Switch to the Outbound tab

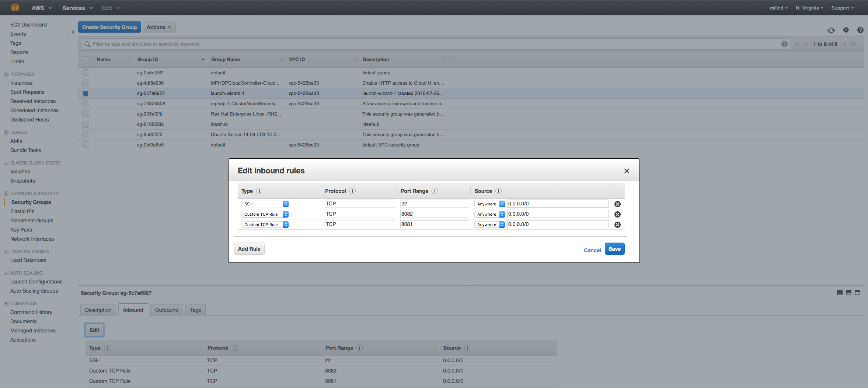coord(167,310)
